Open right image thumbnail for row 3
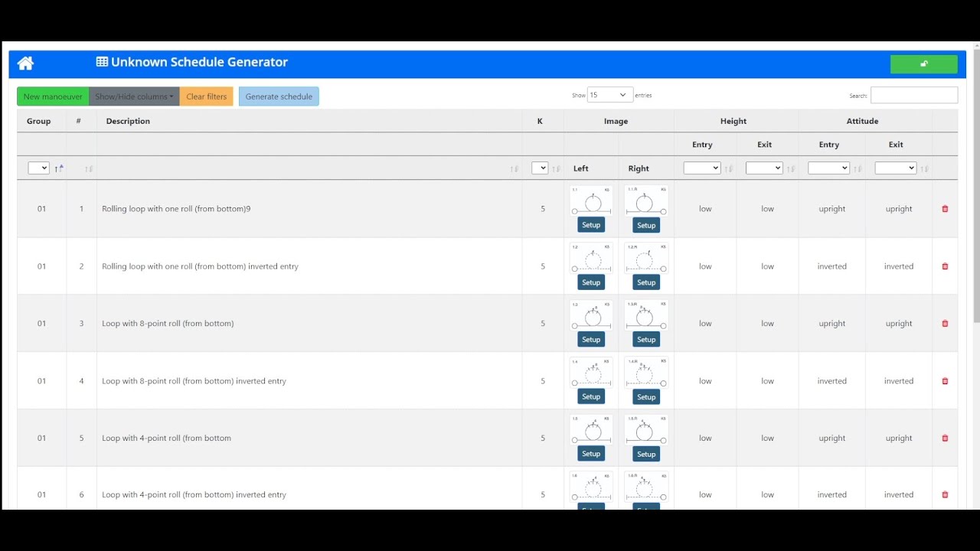 pyautogui.click(x=646, y=315)
